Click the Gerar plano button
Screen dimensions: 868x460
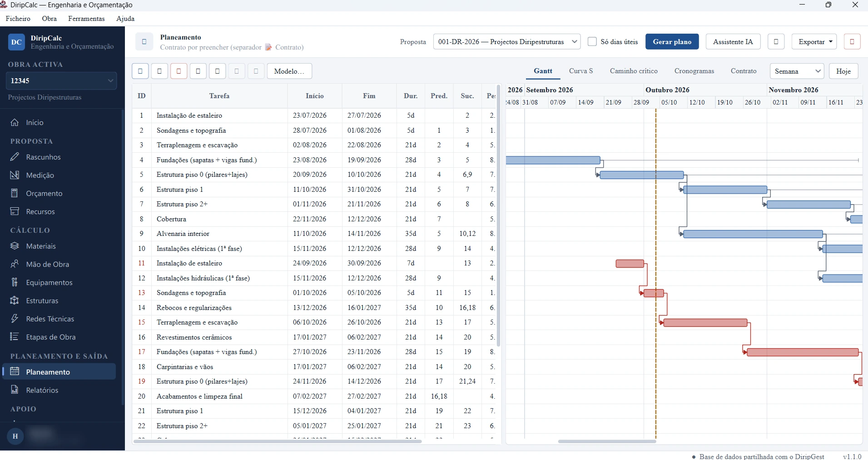point(672,41)
